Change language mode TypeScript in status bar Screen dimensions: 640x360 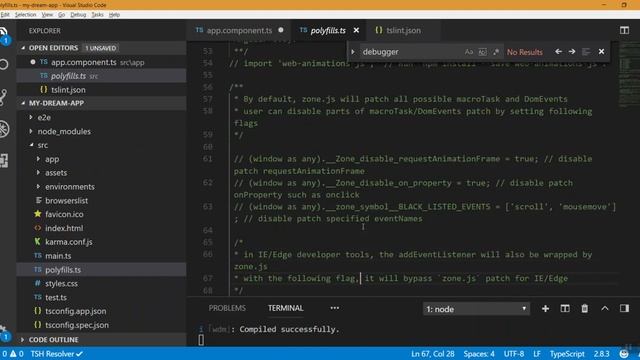coord(567,354)
